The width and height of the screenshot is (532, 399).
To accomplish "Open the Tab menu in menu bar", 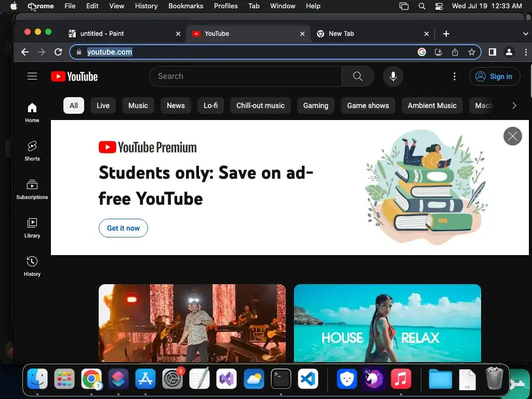I will coord(254,6).
